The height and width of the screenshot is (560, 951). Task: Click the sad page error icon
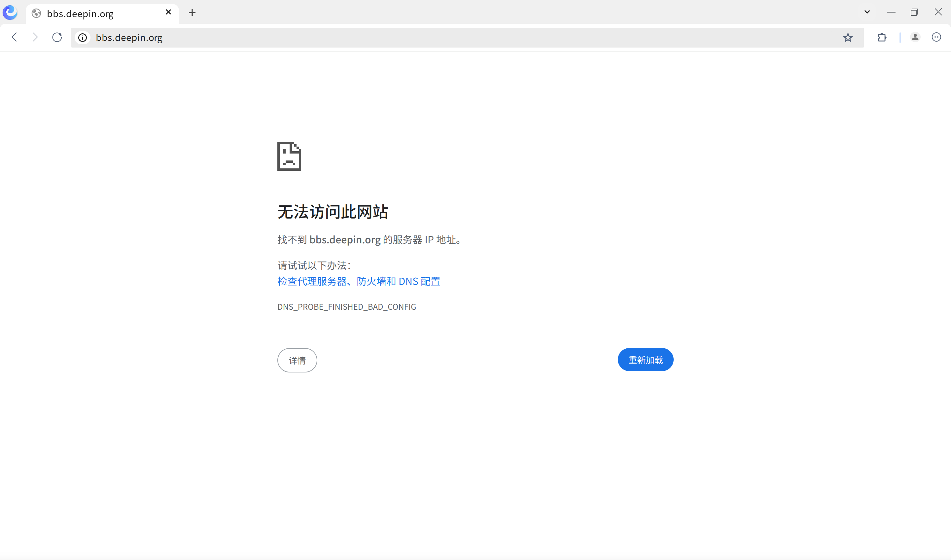click(x=289, y=156)
